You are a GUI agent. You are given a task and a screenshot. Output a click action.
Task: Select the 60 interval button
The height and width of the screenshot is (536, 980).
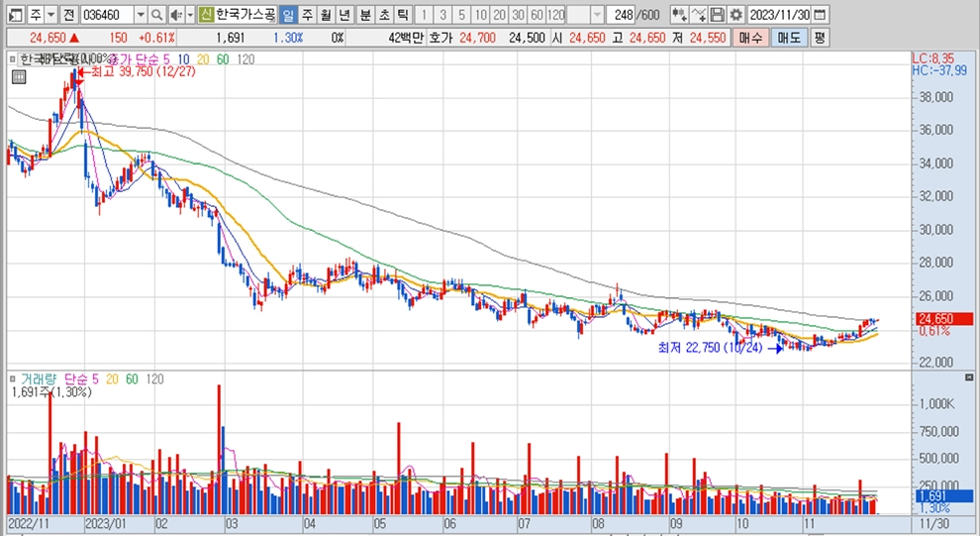[537, 15]
